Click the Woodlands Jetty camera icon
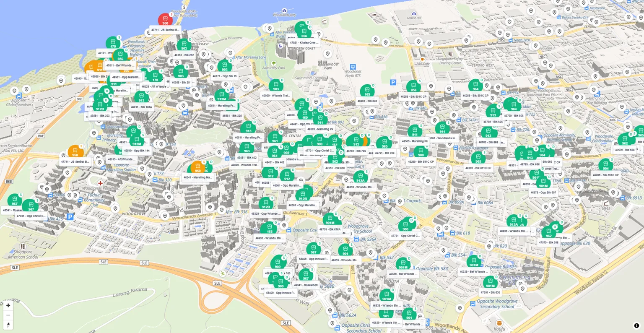The height and width of the screenshot is (333, 644). (284, 10)
